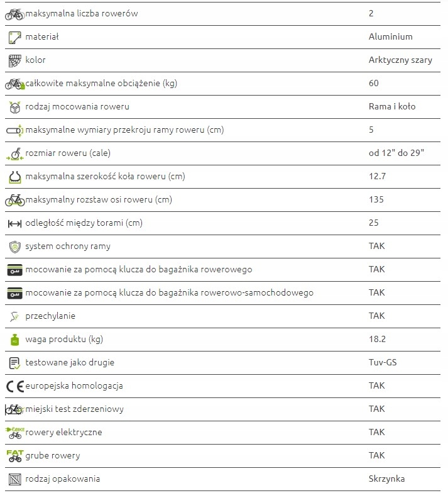
Task: Click the FAT bike icon beside grube rowery
Action: tap(14, 456)
